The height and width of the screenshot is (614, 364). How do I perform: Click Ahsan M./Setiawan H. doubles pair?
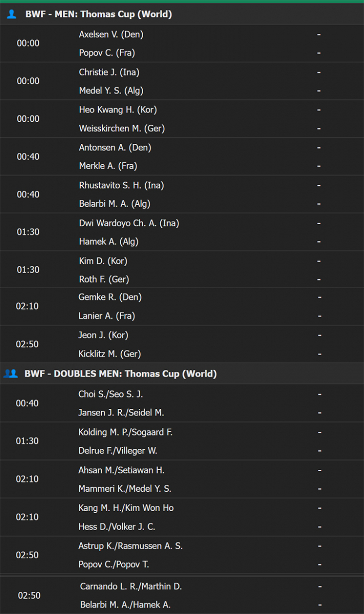121,470
